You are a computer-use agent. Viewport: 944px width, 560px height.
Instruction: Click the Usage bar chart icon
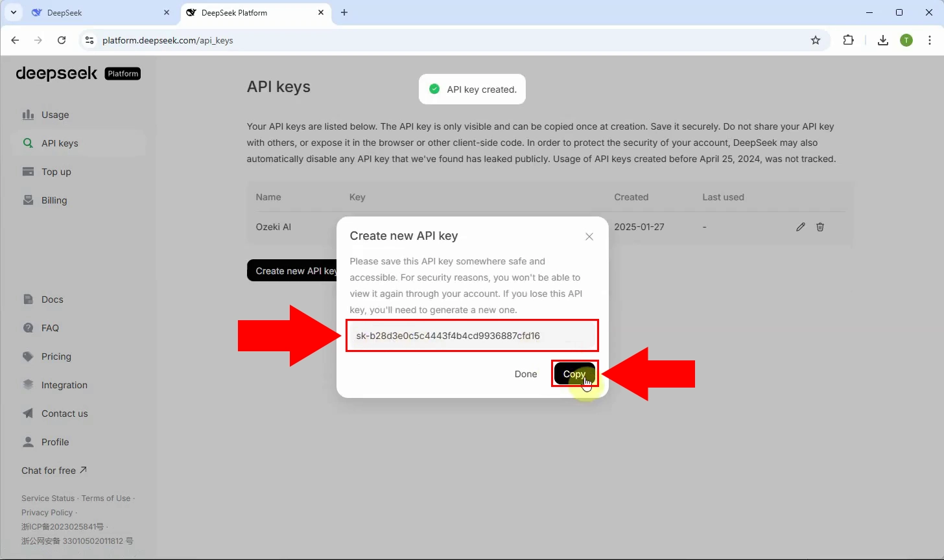[x=28, y=115]
